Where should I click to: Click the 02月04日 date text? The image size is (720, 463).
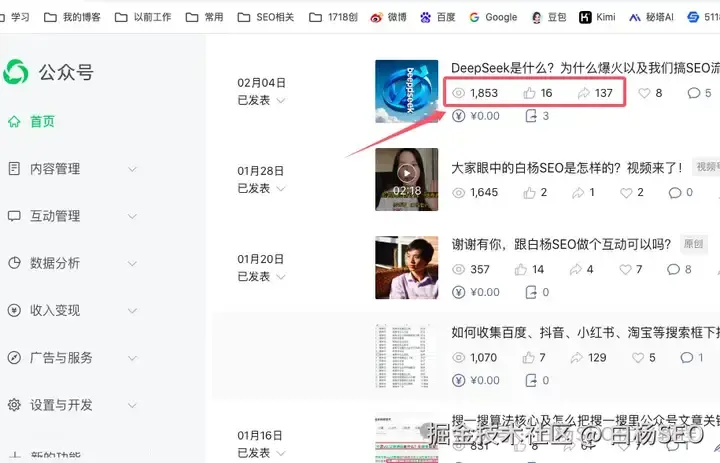[x=261, y=83]
